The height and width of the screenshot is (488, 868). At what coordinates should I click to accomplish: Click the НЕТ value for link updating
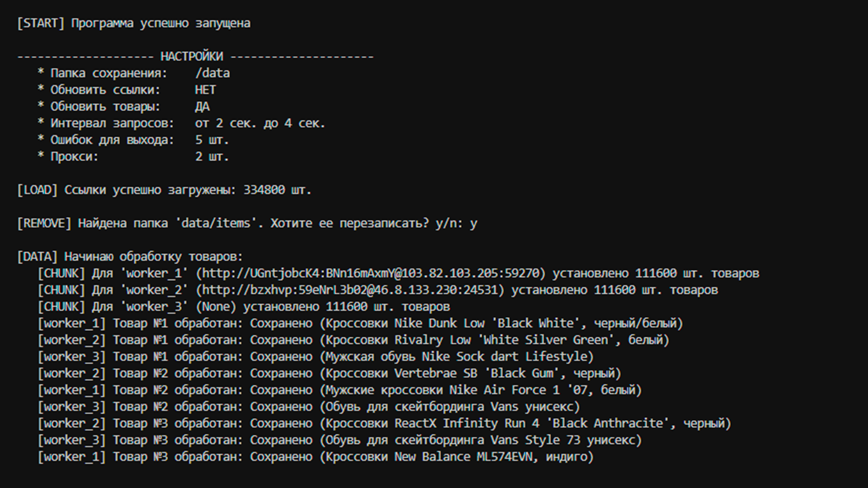(205, 90)
